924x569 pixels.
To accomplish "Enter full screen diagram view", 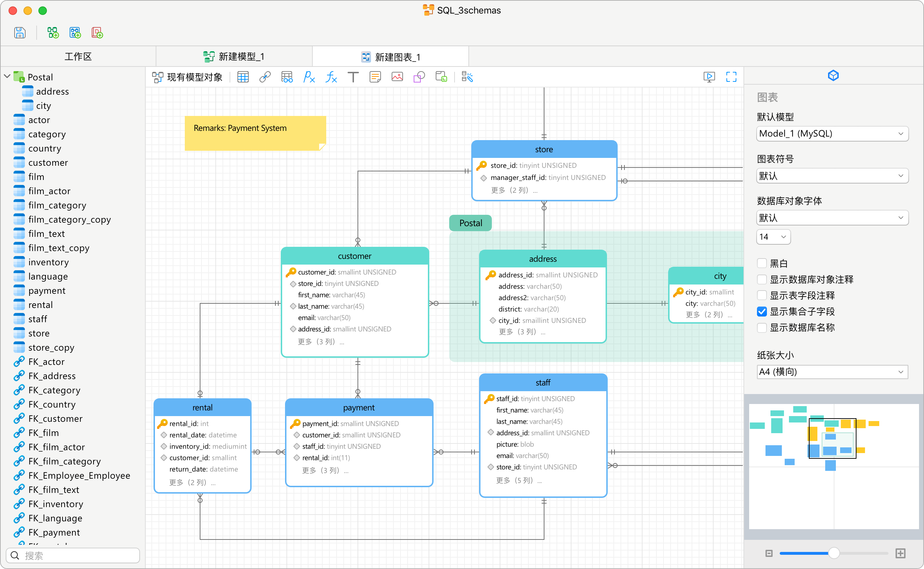I will point(731,77).
